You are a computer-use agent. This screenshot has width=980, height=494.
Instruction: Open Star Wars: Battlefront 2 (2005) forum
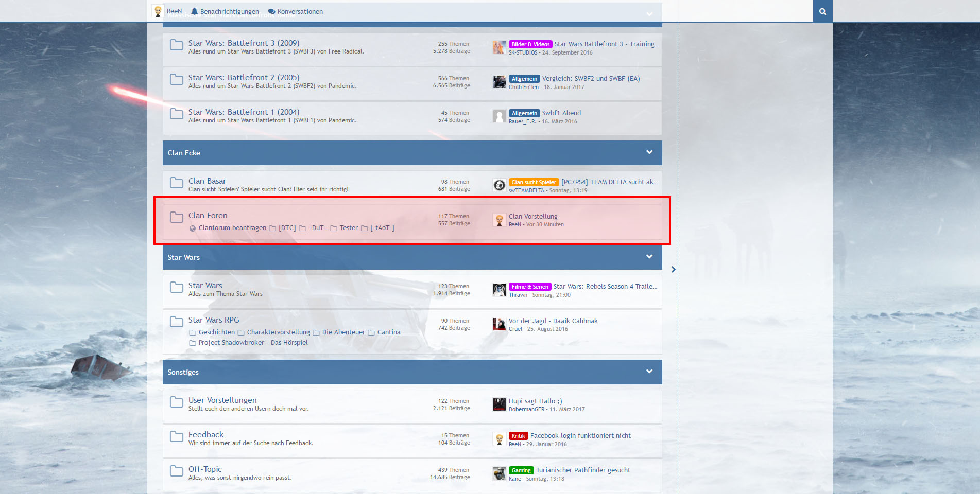click(244, 78)
